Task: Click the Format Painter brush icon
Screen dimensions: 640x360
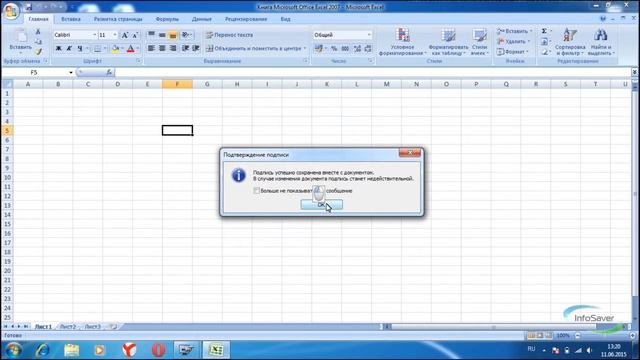Action: click(x=38, y=52)
